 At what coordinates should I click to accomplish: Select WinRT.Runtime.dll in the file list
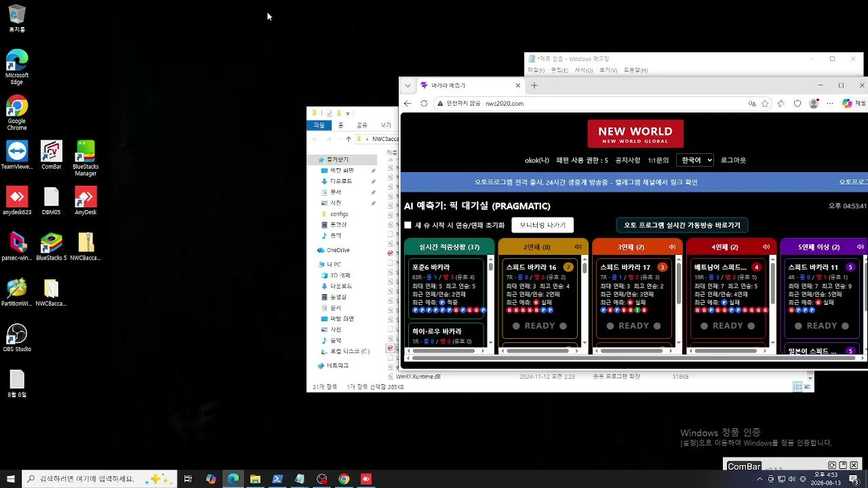418,377
